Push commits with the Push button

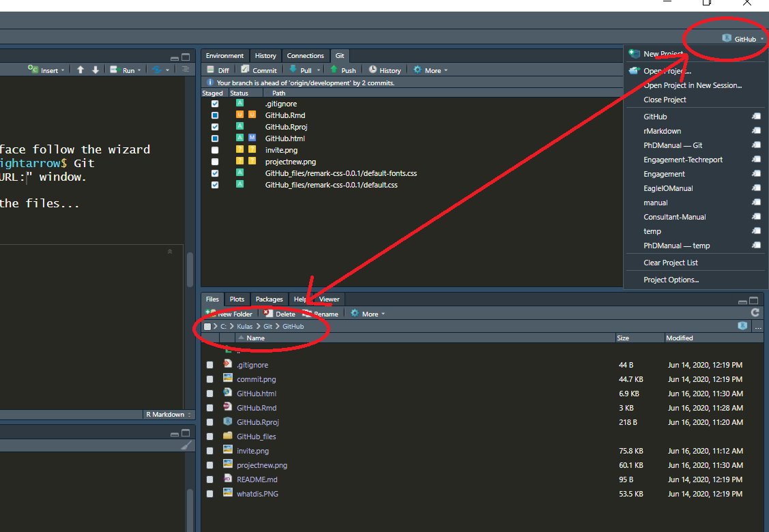[x=343, y=70]
